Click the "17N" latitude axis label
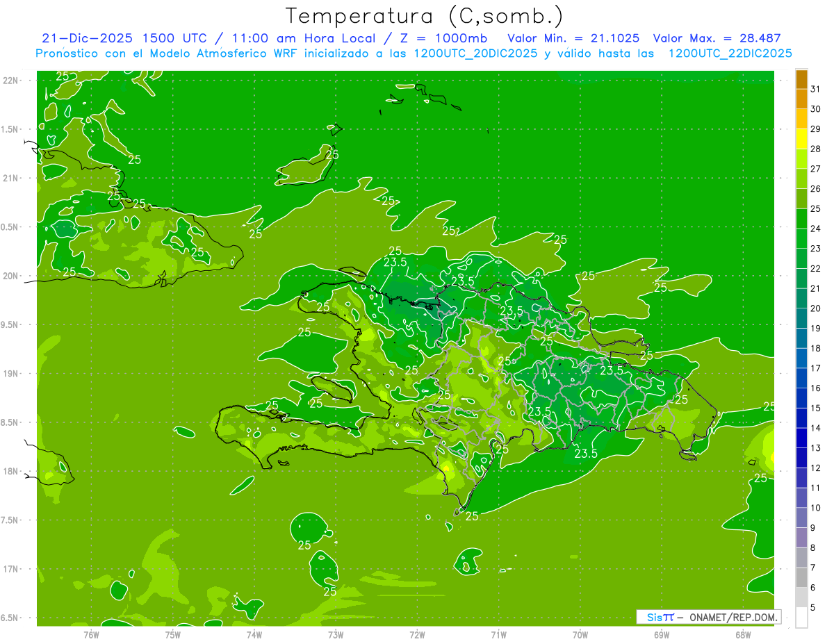834x644 pixels. (10, 569)
